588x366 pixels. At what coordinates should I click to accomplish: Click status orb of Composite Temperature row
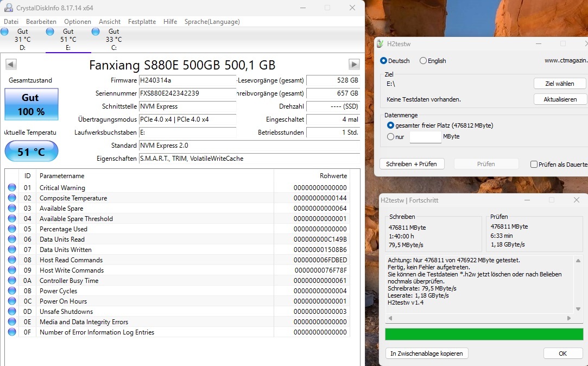point(12,198)
